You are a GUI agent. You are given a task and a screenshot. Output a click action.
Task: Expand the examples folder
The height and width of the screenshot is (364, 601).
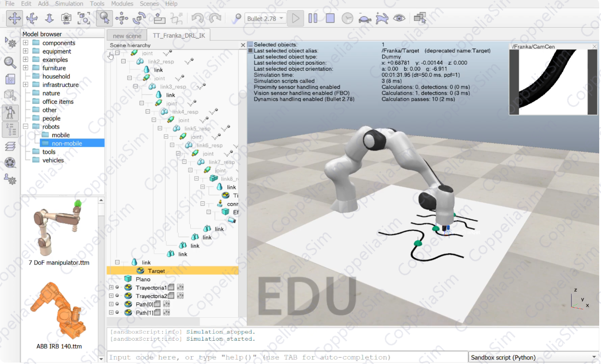(x=26, y=59)
